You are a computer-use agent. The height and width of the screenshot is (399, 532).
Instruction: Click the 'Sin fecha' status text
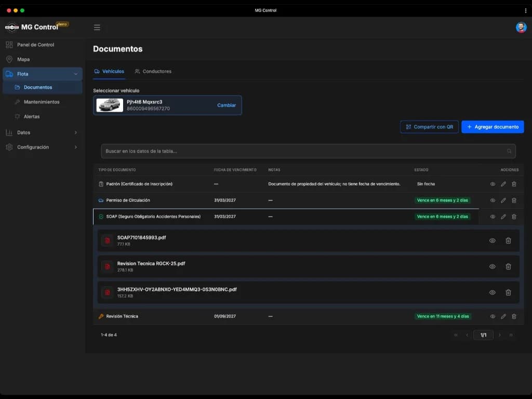426,184
